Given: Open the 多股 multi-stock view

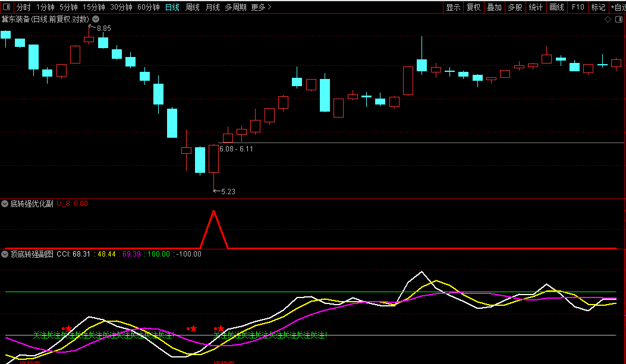Looking at the screenshot, I should [515, 7].
